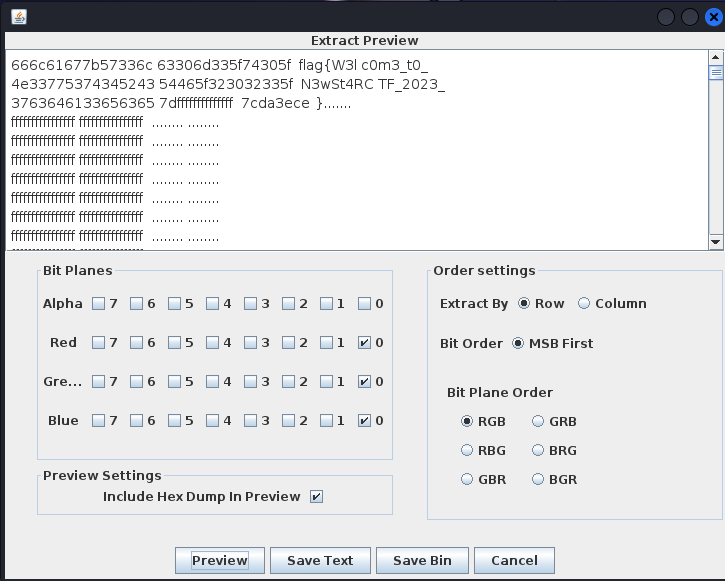Select the BGR bit plane order
Viewport: 725px width, 581px height.
(539, 480)
